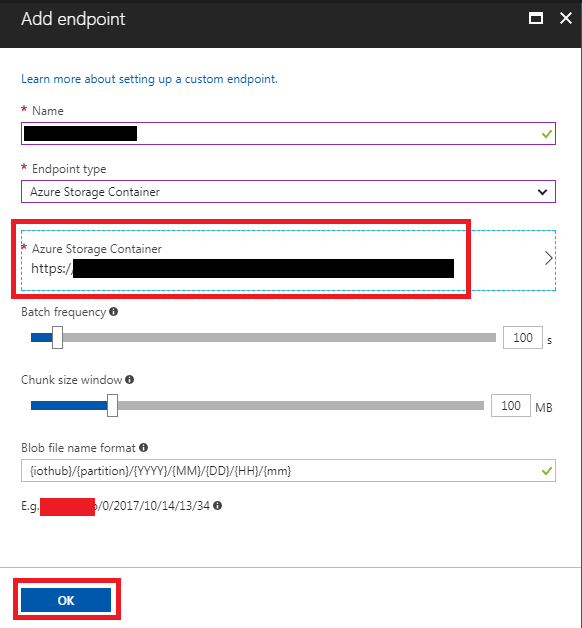Click the Endpoint type label
This screenshot has width=582, height=628.
(69, 169)
